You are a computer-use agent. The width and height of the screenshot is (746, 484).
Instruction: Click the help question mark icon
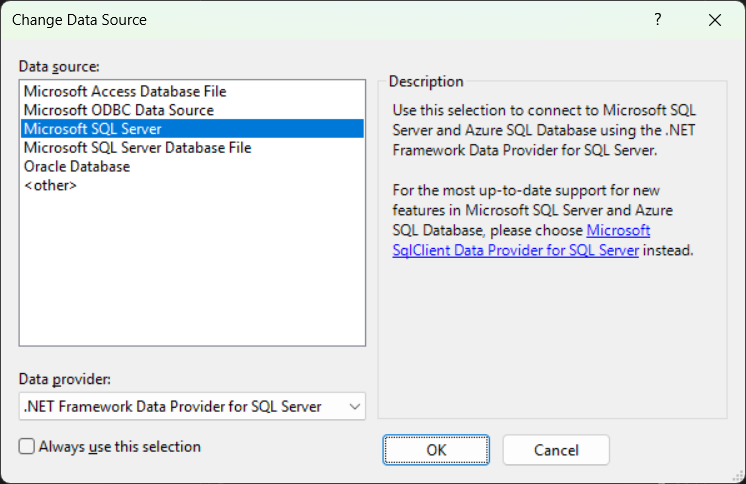click(658, 20)
